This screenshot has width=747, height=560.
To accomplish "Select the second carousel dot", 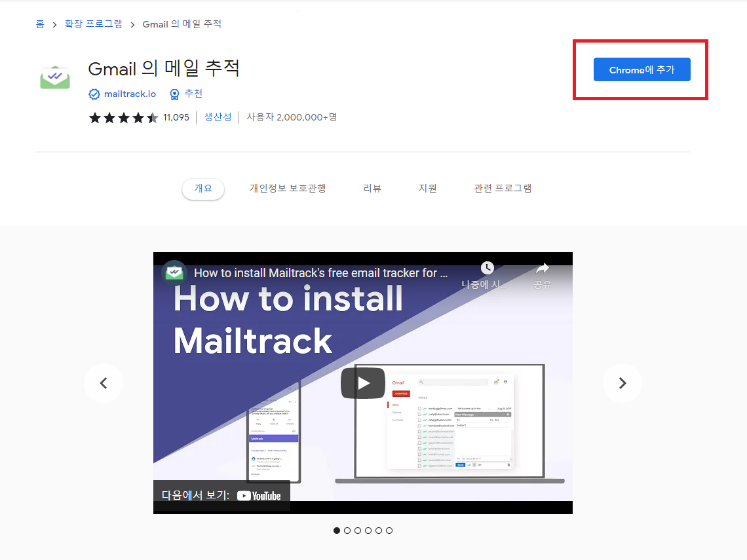I will (347, 531).
